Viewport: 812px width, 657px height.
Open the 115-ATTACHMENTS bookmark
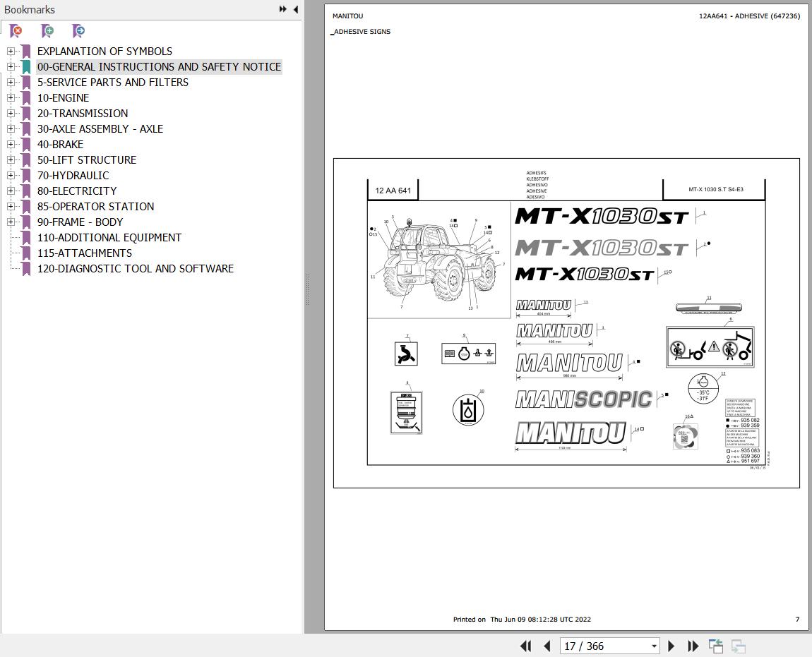click(85, 253)
